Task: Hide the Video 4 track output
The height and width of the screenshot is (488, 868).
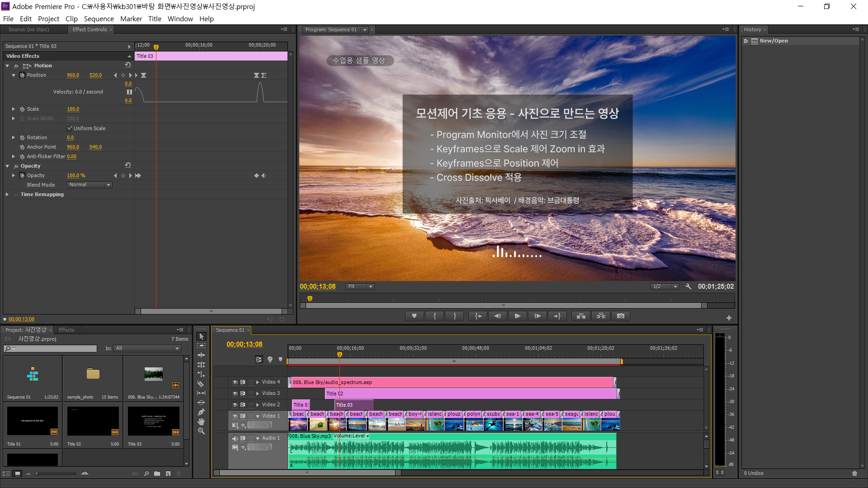Action: tap(235, 382)
